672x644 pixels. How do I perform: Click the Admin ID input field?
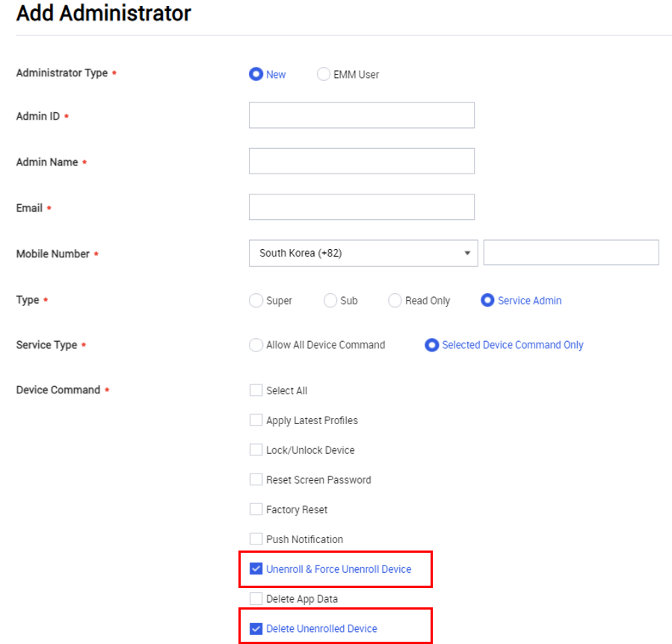(361, 114)
